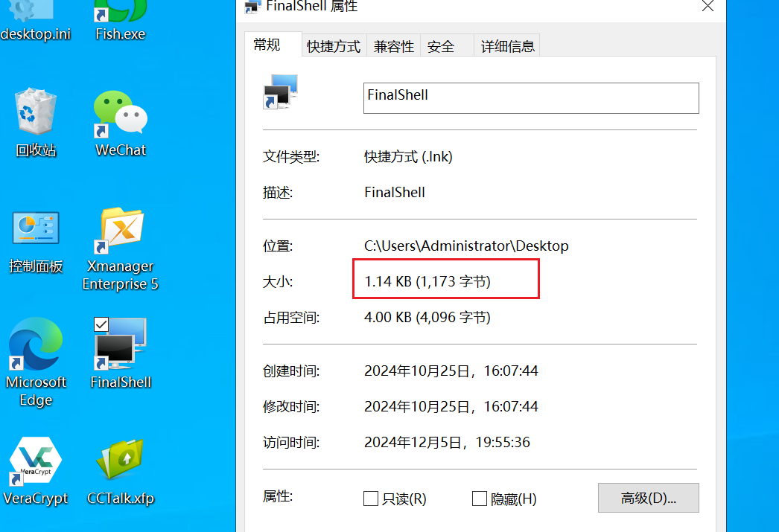Click the size value 1.14 KB

click(427, 281)
